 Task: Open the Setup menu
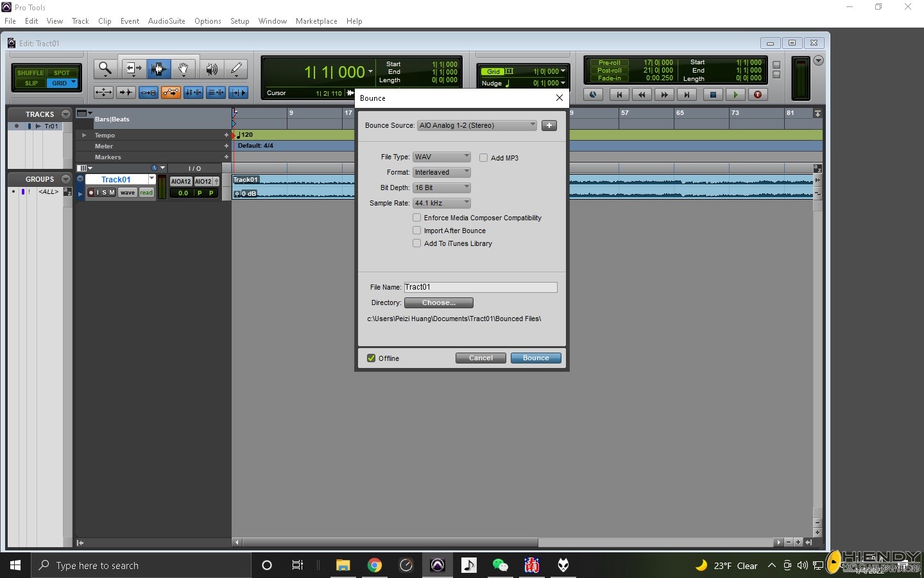(239, 21)
